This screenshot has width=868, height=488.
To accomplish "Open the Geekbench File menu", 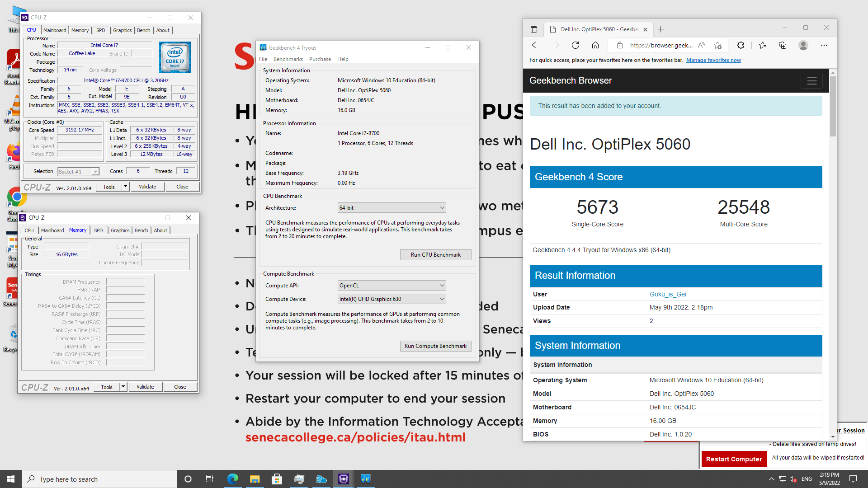I will point(263,59).
